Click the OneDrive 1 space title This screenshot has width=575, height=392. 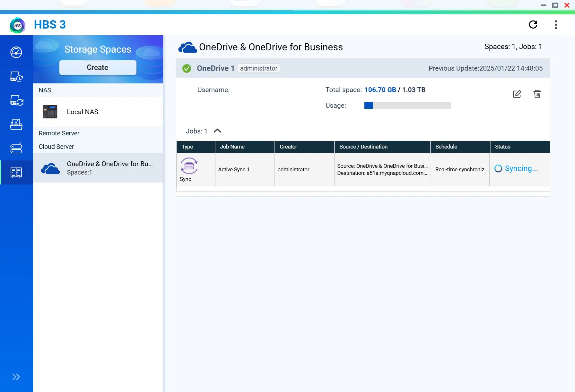pyautogui.click(x=215, y=68)
